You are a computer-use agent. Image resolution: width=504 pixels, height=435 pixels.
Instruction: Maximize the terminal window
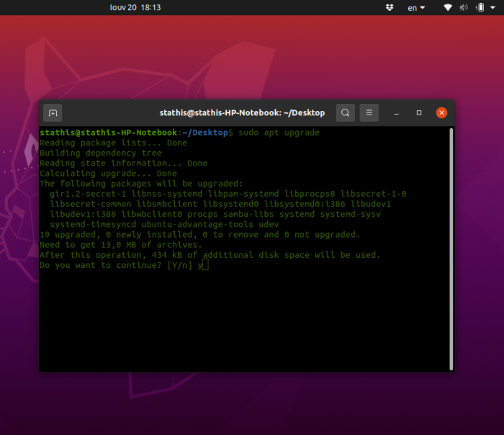(419, 113)
